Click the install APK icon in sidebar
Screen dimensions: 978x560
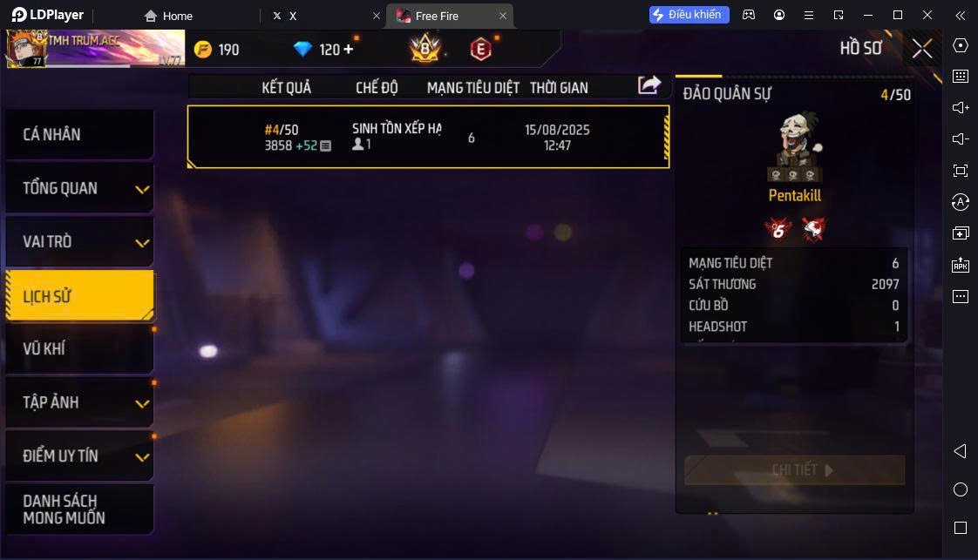[961, 265]
